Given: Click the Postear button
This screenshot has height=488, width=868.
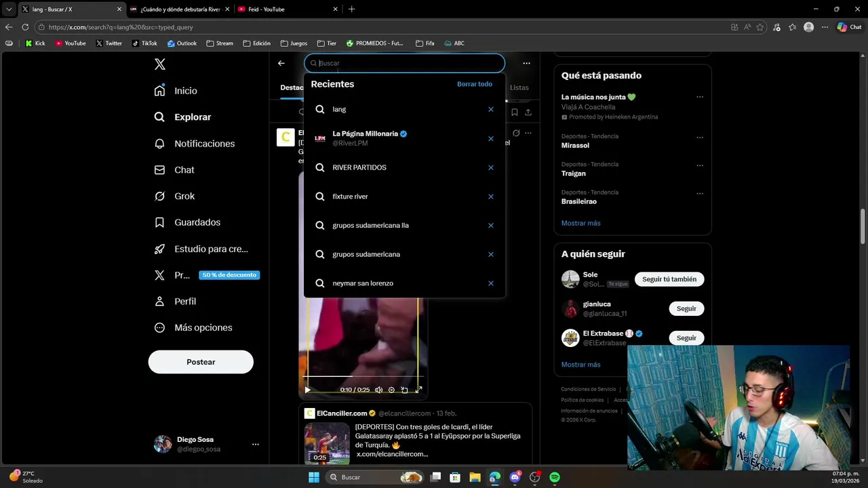Looking at the screenshot, I should click(x=201, y=362).
